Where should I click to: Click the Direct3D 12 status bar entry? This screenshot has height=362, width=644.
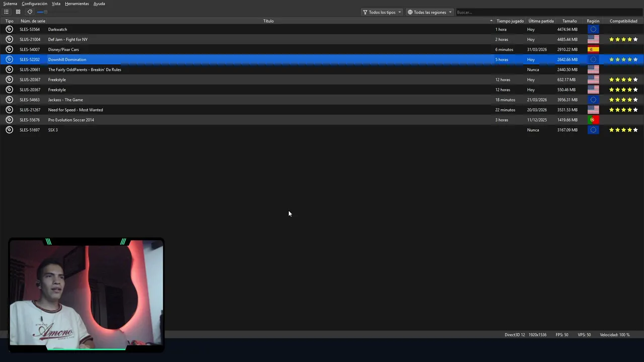point(515,335)
